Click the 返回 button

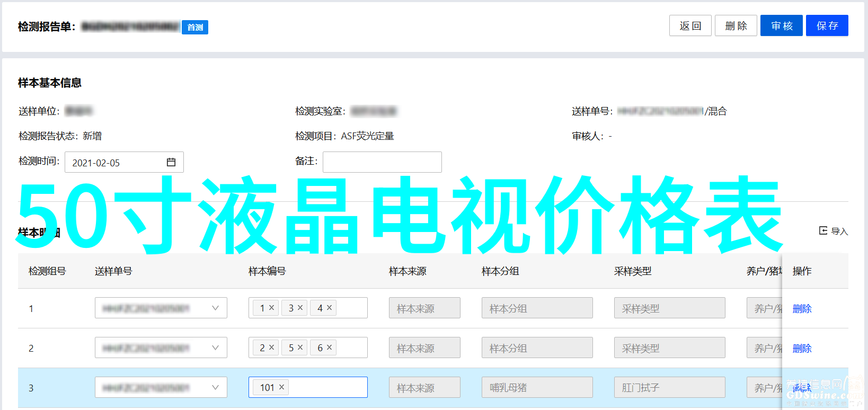690,25
